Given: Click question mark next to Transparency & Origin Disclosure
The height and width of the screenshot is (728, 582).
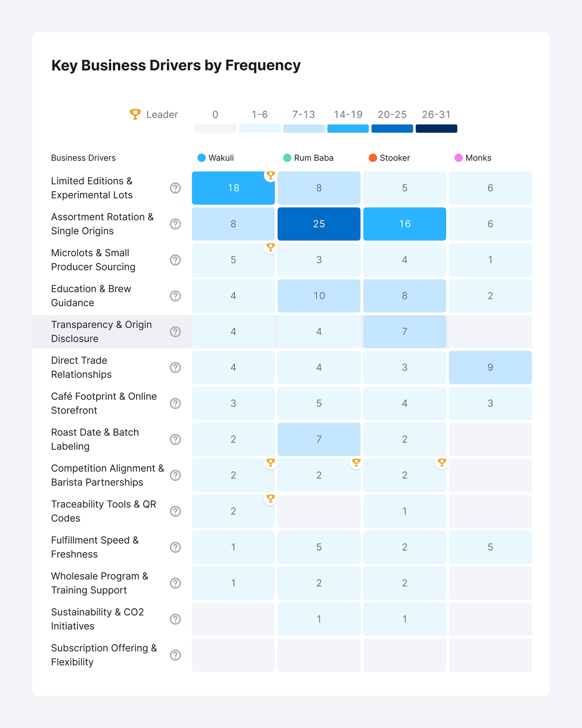Looking at the screenshot, I should [176, 332].
